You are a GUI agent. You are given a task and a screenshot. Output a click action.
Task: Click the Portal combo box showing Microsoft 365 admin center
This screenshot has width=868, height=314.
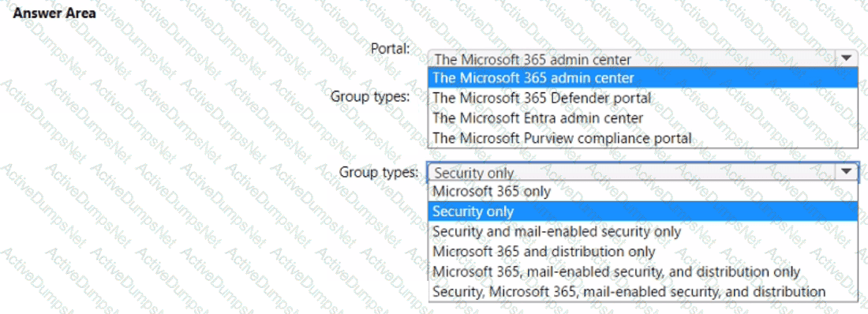[642, 58]
